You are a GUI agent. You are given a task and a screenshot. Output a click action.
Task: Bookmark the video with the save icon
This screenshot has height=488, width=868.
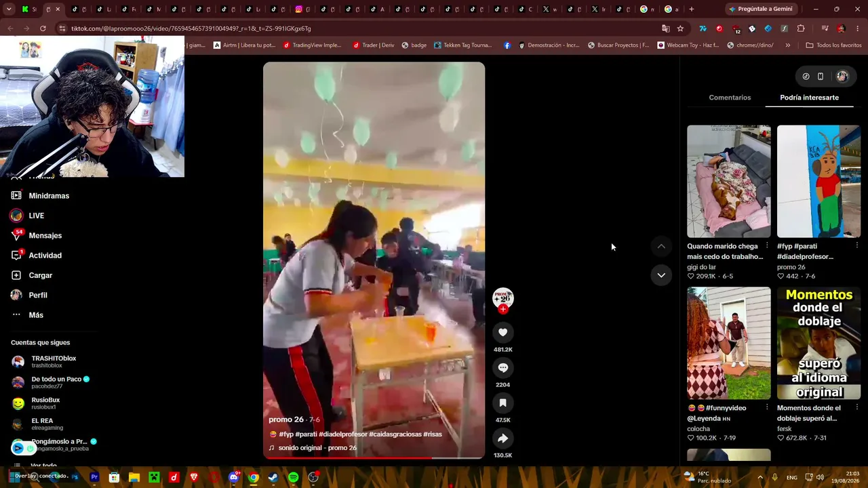tap(503, 403)
